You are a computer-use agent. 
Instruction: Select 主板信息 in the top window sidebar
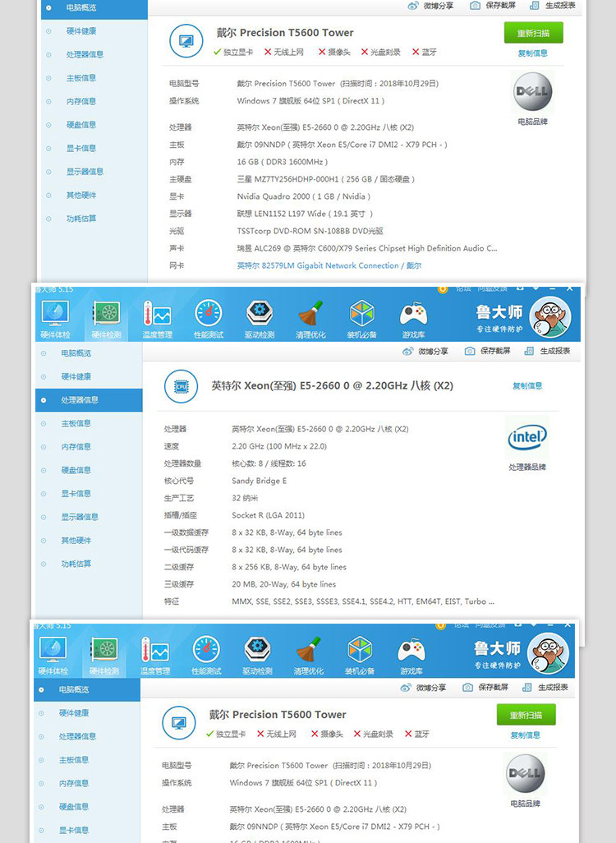click(x=94, y=78)
